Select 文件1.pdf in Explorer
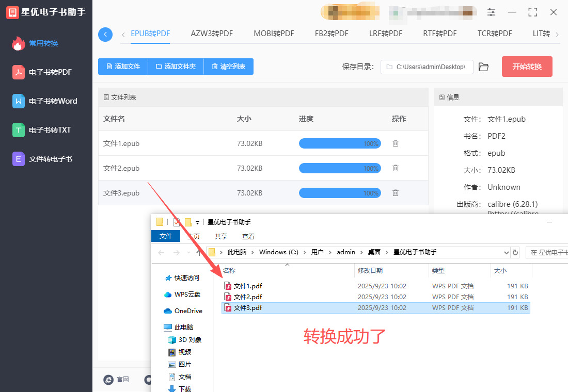The image size is (568, 392). coord(375,286)
